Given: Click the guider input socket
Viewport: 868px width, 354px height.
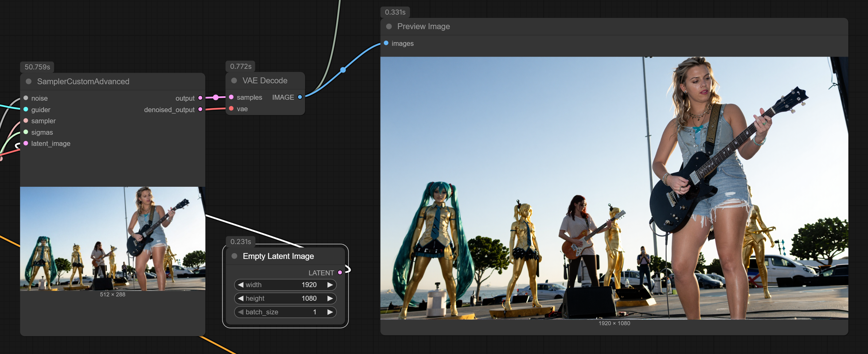Looking at the screenshot, I should pyautogui.click(x=26, y=109).
